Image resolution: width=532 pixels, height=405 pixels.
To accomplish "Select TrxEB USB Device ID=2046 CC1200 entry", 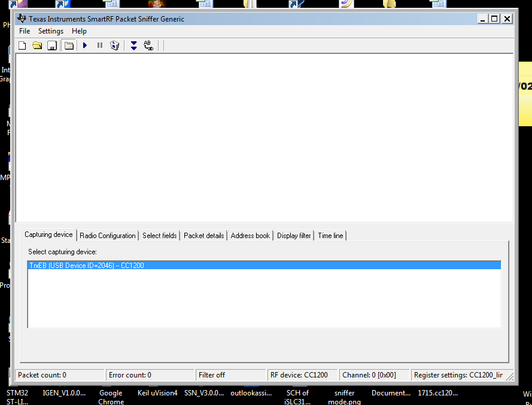I will tap(265, 265).
